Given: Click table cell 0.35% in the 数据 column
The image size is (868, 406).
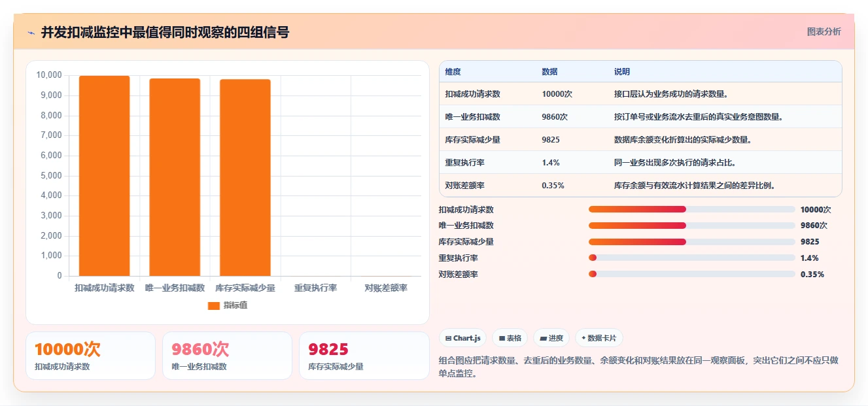Looking at the screenshot, I should click(x=553, y=186).
